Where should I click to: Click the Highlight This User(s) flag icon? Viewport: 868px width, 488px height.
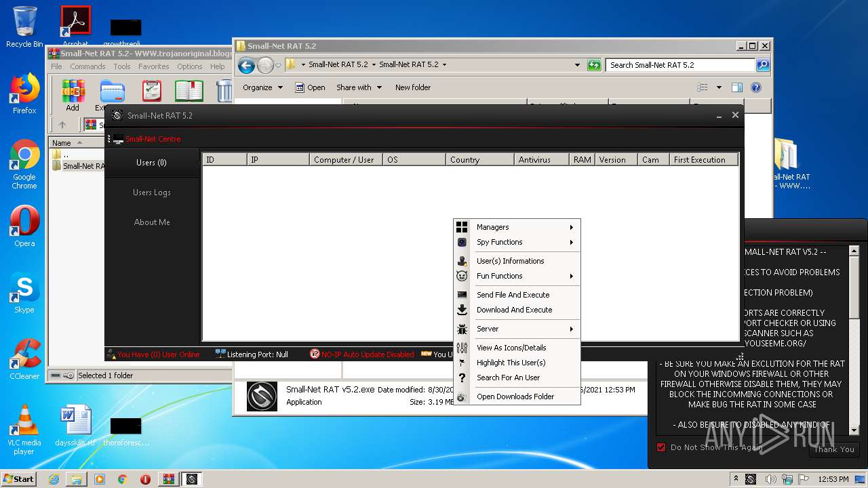pyautogui.click(x=462, y=363)
